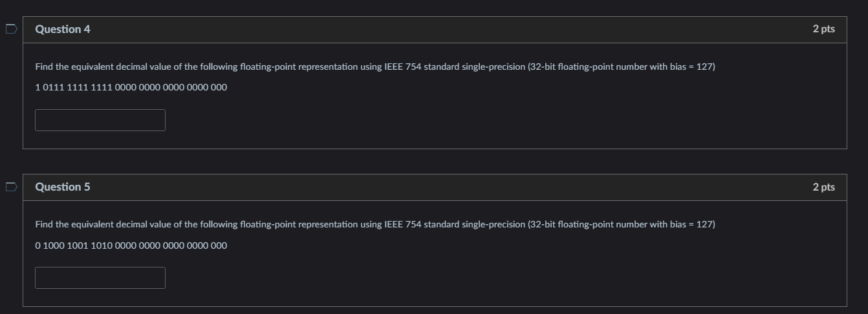
Task: Focus the Question 5 answer field
Action: click(100, 278)
